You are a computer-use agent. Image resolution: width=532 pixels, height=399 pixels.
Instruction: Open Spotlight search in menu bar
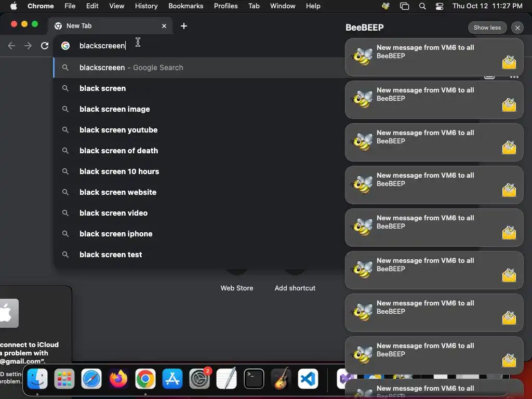click(x=422, y=6)
